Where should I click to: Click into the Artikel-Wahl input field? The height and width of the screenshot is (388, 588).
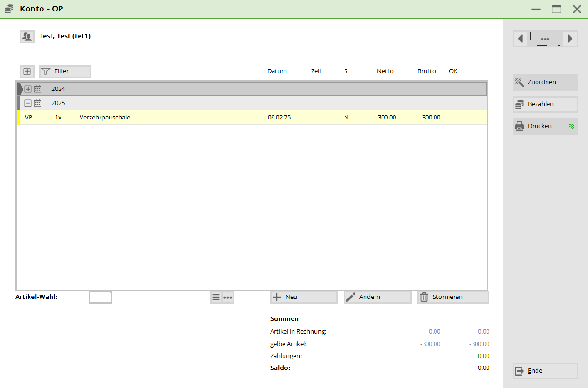point(100,298)
